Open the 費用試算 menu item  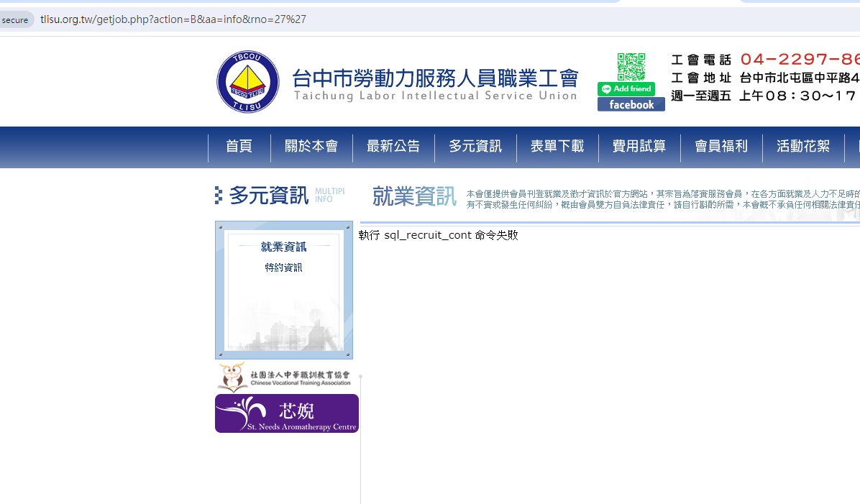tap(639, 147)
